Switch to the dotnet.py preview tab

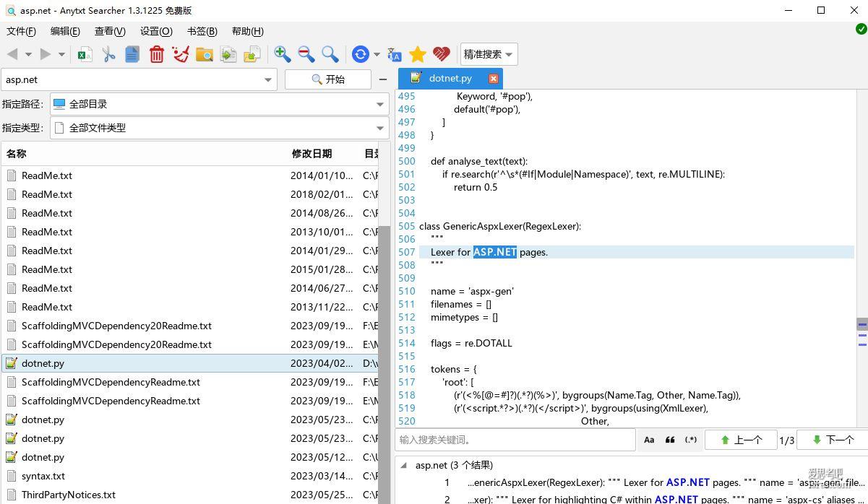(450, 78)
